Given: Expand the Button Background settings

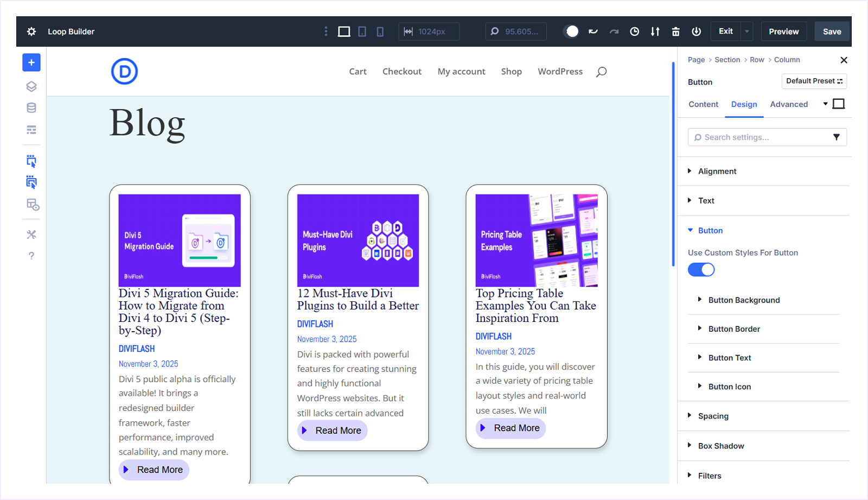Looking at the screenshot, I should click(x=744, y=300).
